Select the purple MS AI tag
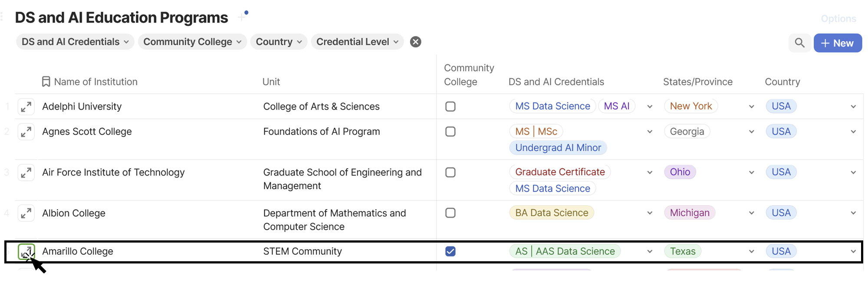 point(616,106)
